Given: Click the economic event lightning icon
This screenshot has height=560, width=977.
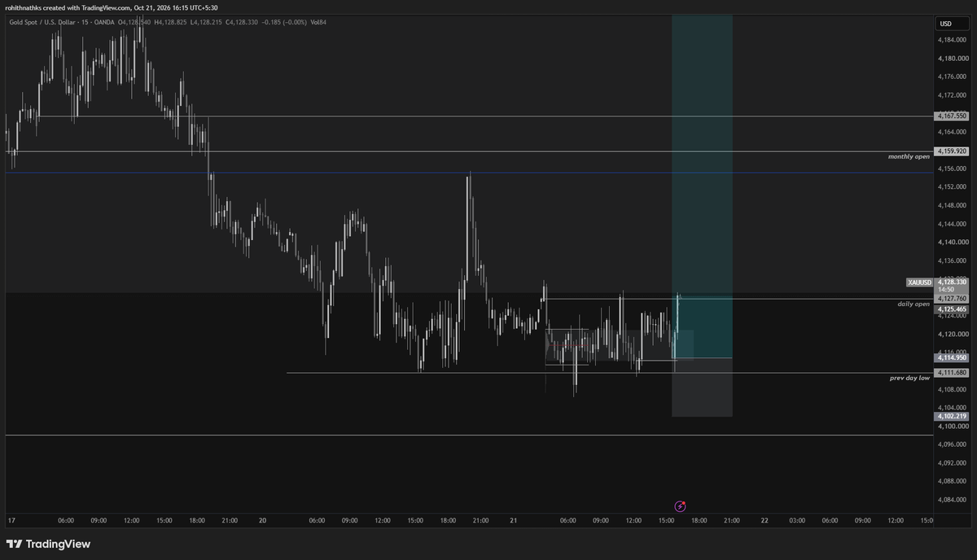Looking at the screenshot, I should pyautogui.click(x=681, y=505).
